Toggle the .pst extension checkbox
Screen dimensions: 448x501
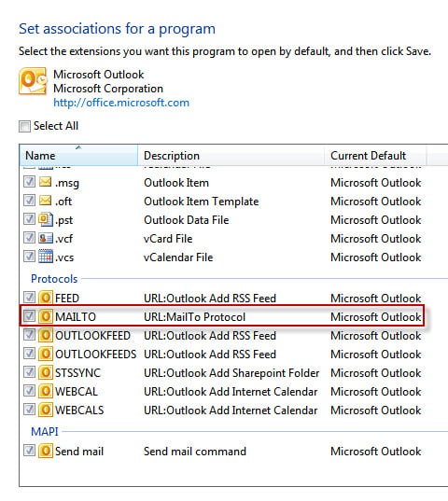pyautogui.click(x=29, y=219)
